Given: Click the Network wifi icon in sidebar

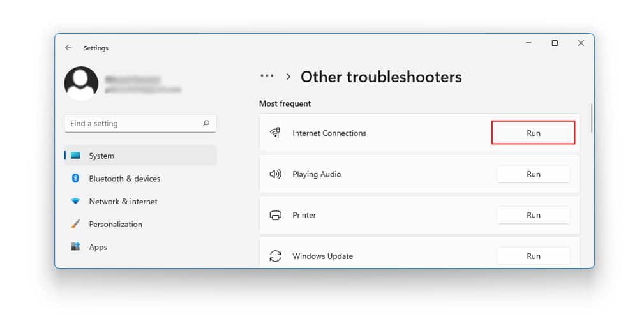Looking at the screenshot, I should click(75, 201).
